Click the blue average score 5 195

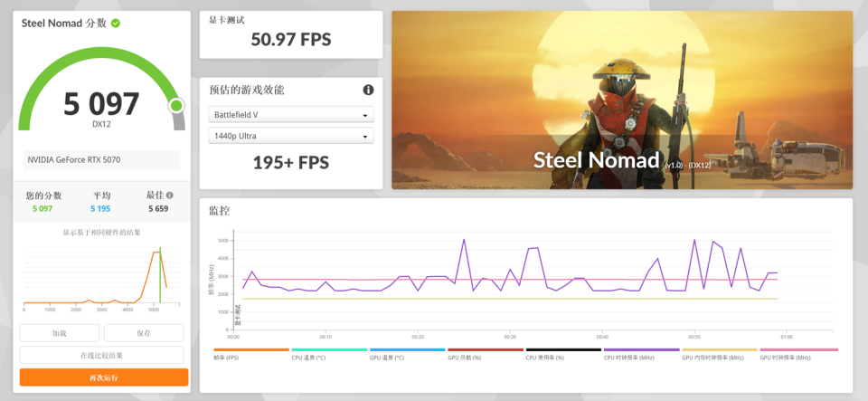102,209
